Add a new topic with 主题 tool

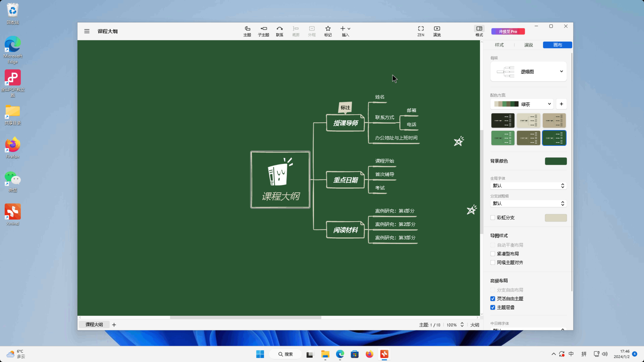click(x=247, y=31)
